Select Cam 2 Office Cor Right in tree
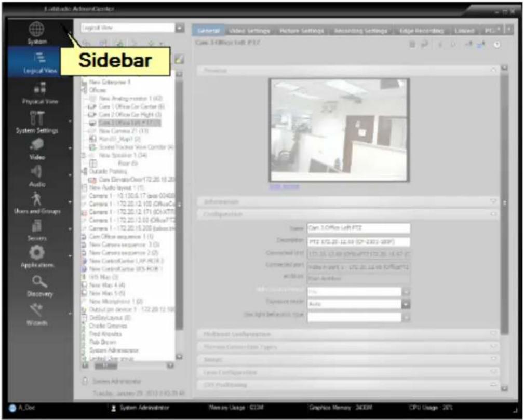The height and width of the screenshot is (420, 524). click(x=130, y=115)
